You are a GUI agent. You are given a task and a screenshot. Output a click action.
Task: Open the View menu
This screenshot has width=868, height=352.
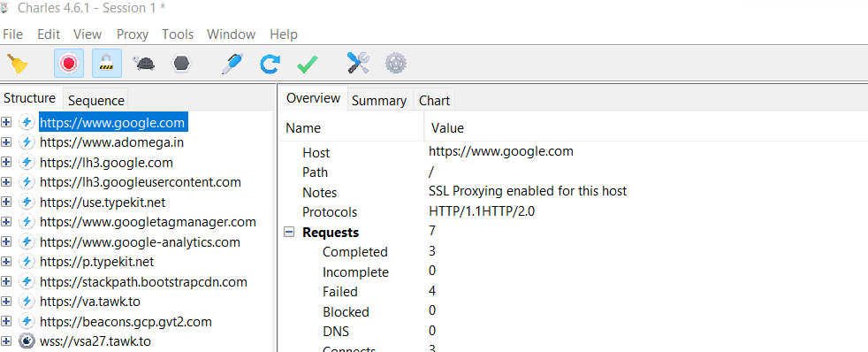pos(88,34)
